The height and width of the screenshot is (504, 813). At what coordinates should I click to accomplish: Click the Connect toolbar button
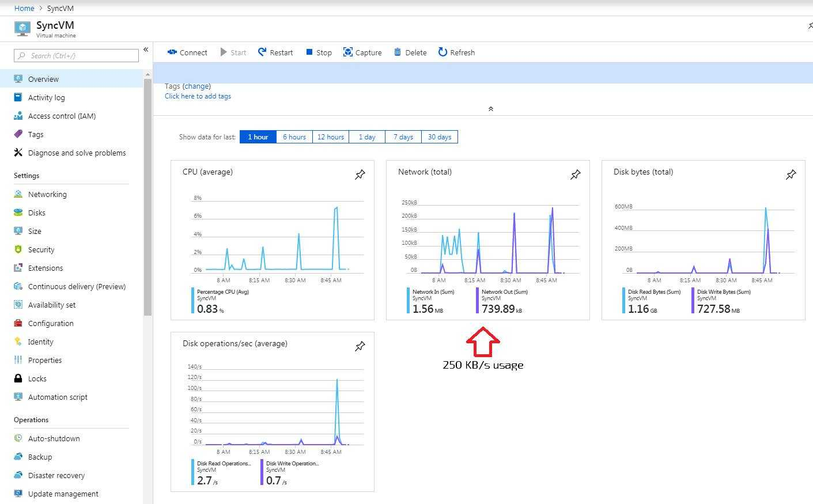pyautogui.click(x=187, y=52)
